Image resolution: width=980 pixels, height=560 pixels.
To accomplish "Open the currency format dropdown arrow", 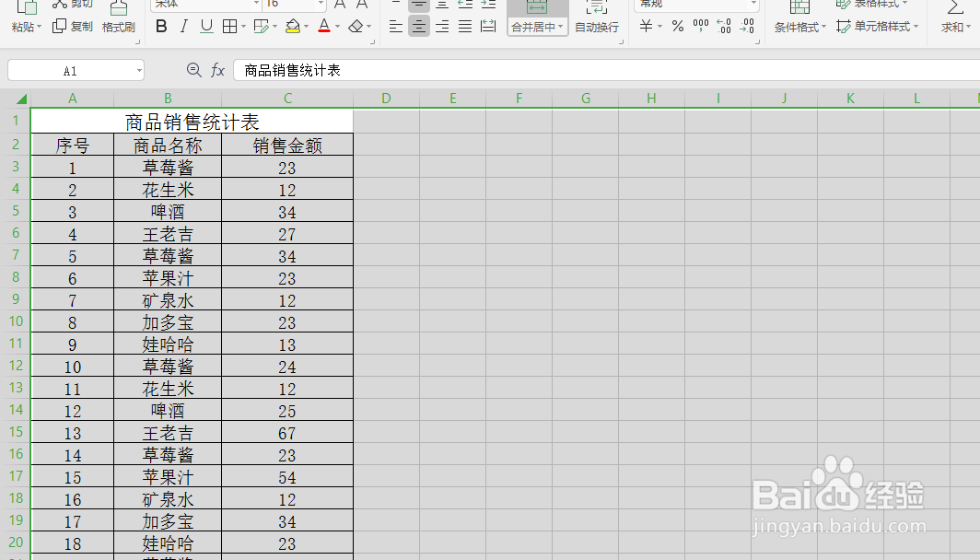I will (660, 26).
